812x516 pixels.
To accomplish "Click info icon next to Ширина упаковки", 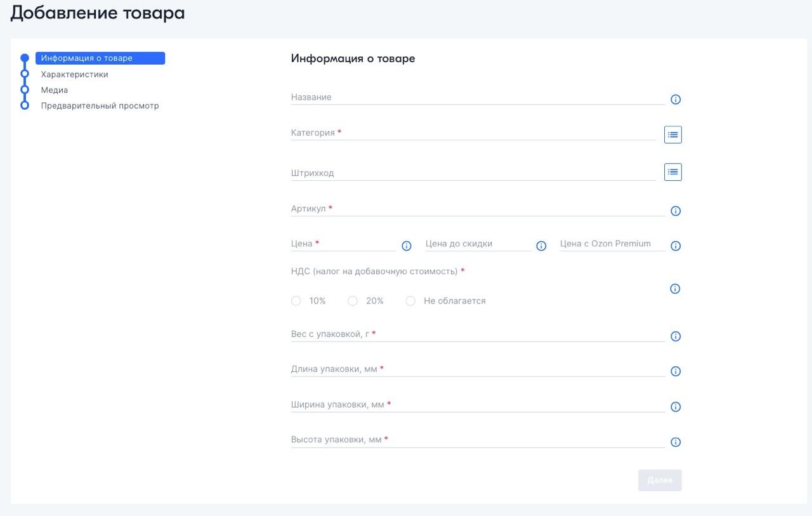I will pyautogui.click(x=676, y=407).
